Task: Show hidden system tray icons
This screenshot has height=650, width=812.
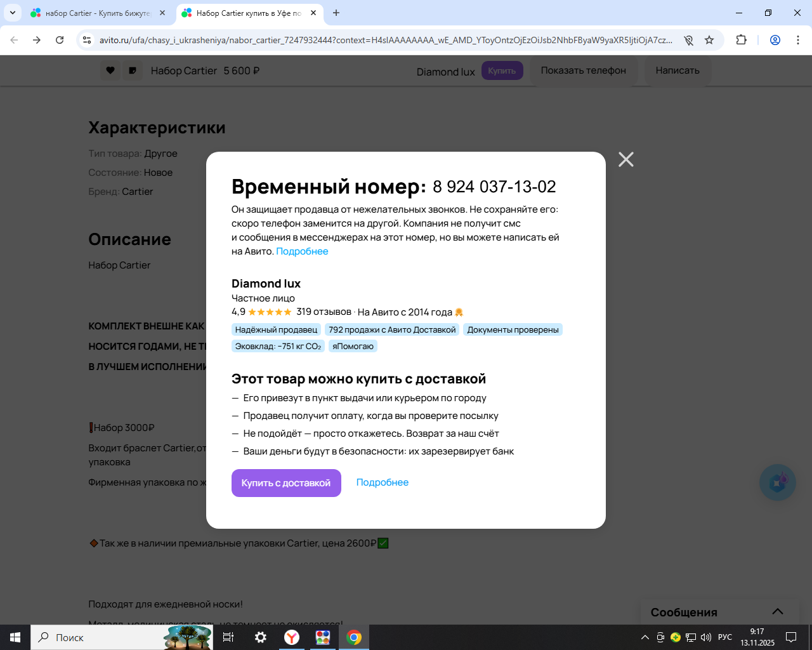Action: coord(645,637)
